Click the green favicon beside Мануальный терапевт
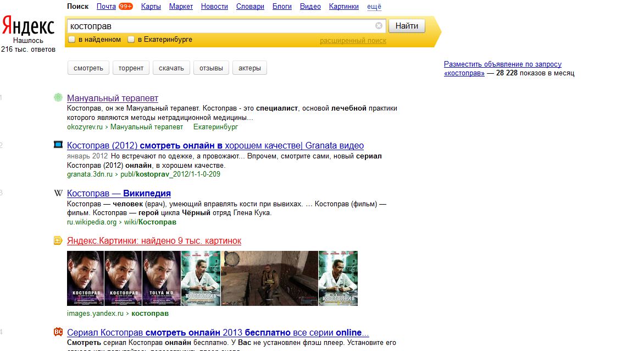The width and height of the screenshot is (644, 351). click(58, 97)
